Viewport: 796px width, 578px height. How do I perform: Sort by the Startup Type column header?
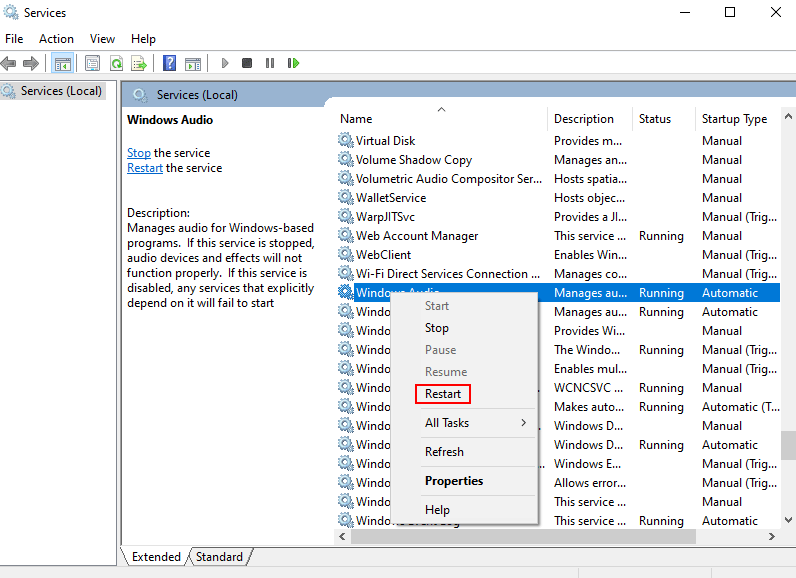[x=738, y=119]
